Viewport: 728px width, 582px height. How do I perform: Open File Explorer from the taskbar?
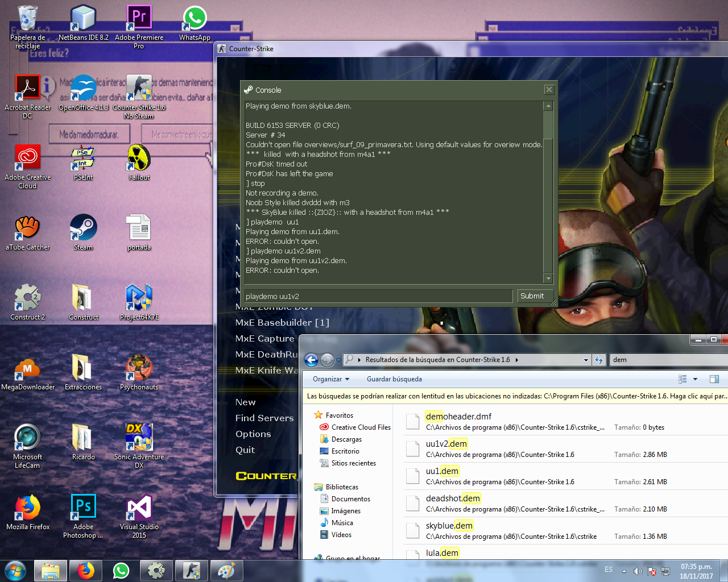(51, 571)
